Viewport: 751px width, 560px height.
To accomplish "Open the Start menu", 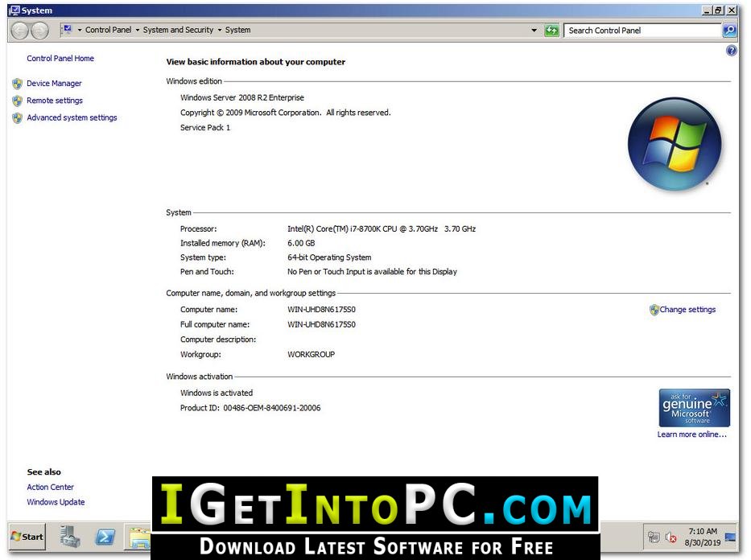I will pos(27,537).
